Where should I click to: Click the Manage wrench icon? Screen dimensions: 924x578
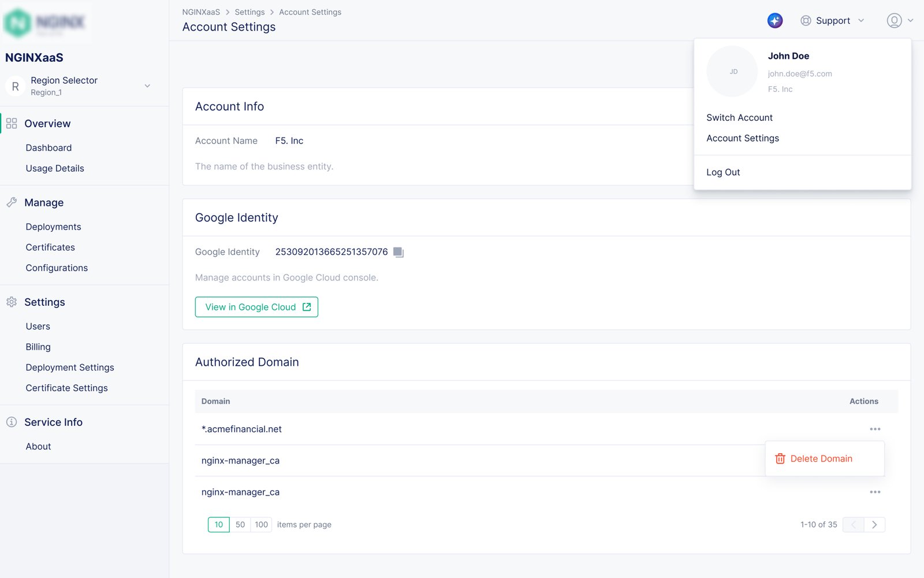12,203
